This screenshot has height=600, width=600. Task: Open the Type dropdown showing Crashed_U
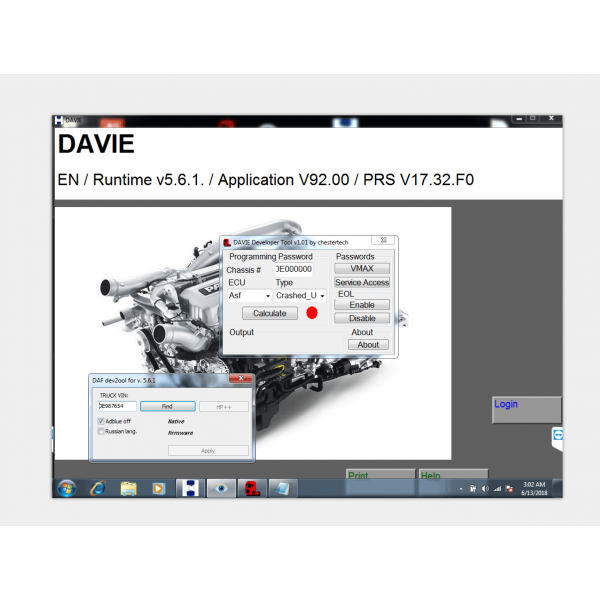click(300, 296)
